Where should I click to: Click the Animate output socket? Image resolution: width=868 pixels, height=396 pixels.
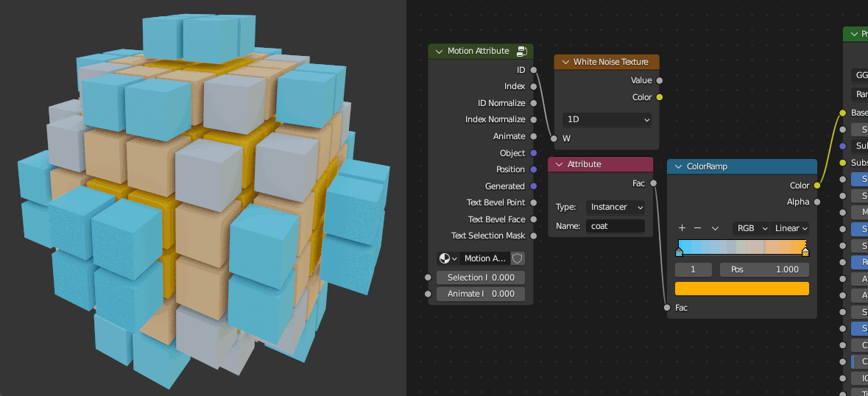pos(534,136)
